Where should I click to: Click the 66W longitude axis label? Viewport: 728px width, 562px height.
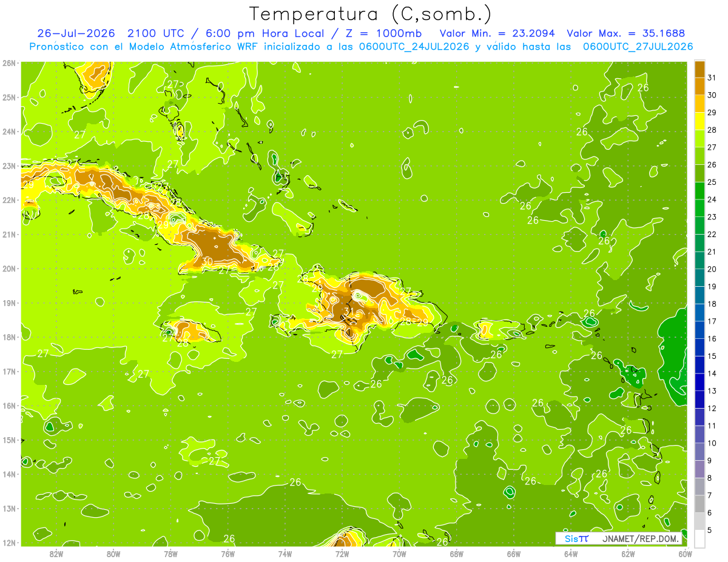513,553
